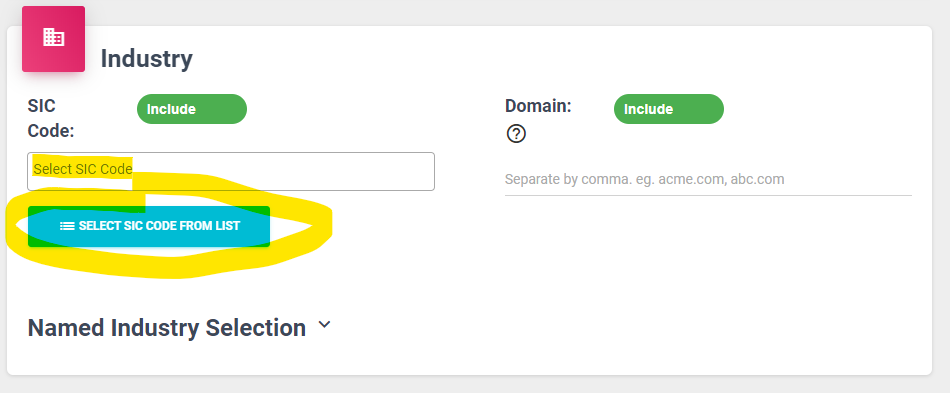Viewport: 950px width, 393px height.
Task: Click the Domain label text
Action: (538, 106)
